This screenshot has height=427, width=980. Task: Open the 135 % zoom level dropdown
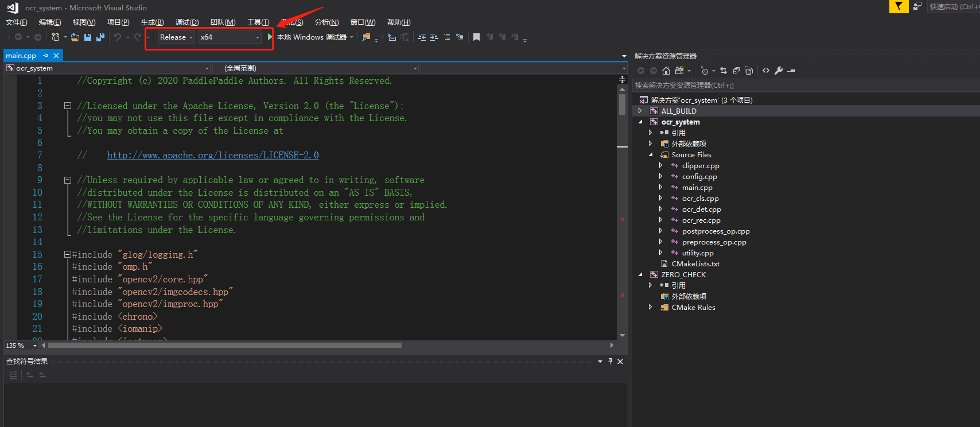click(x=35, y=346)
